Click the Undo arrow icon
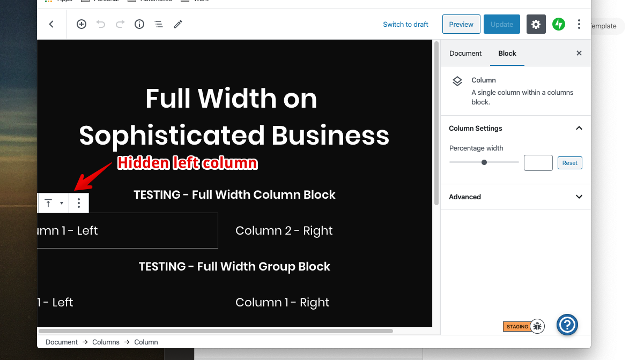 (101, 24)
